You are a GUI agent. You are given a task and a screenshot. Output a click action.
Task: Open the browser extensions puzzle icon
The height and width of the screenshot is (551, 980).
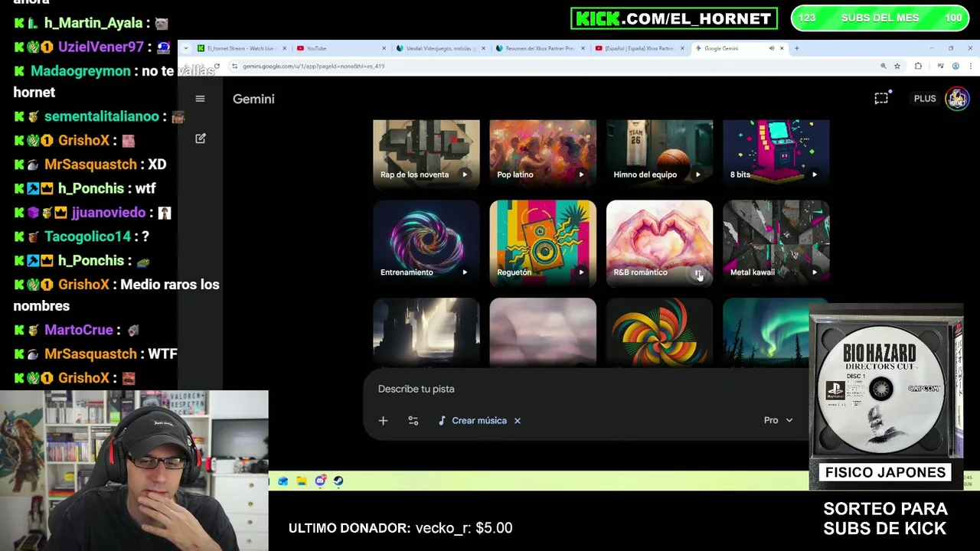[918, 66]
